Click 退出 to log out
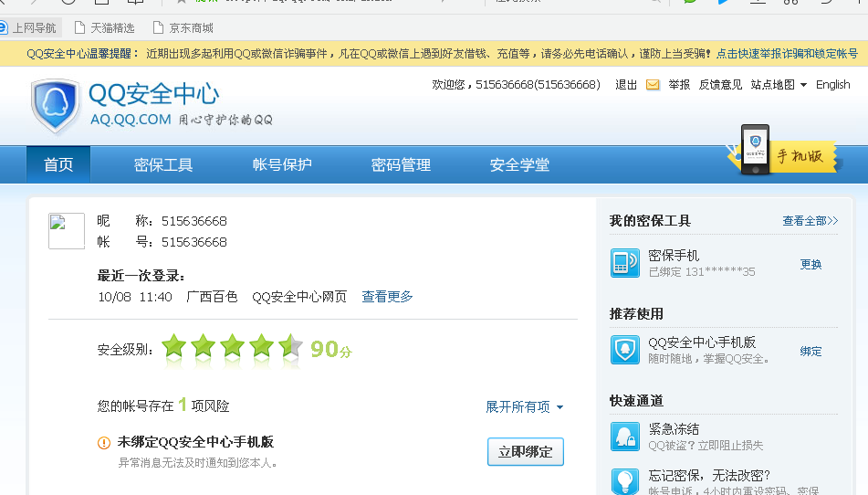The width and height of the screenshot is (868, 495). click(x=626, y=85)
